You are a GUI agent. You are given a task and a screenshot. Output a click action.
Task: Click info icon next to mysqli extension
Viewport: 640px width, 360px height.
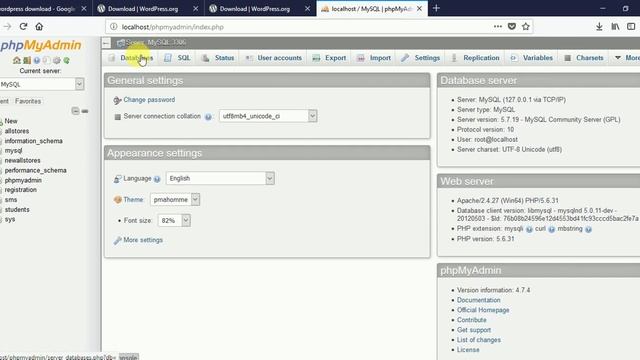[x=529, y=229]
